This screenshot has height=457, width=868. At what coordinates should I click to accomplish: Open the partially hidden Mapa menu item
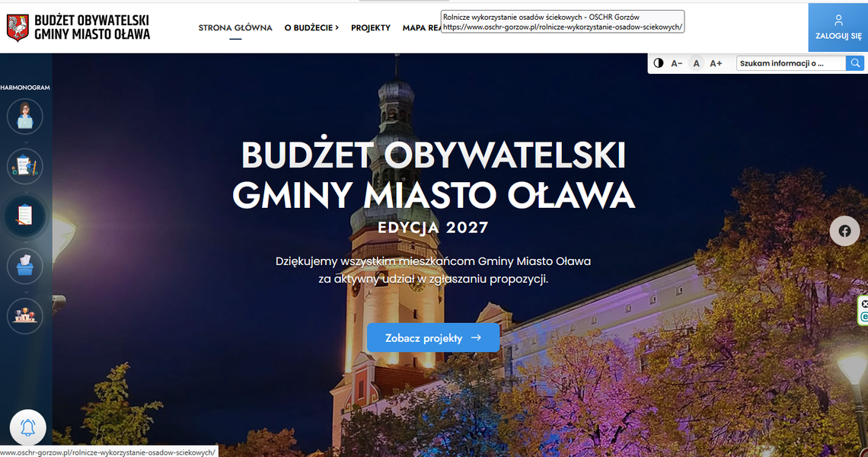pyautogui.click(x=421, y=27)
